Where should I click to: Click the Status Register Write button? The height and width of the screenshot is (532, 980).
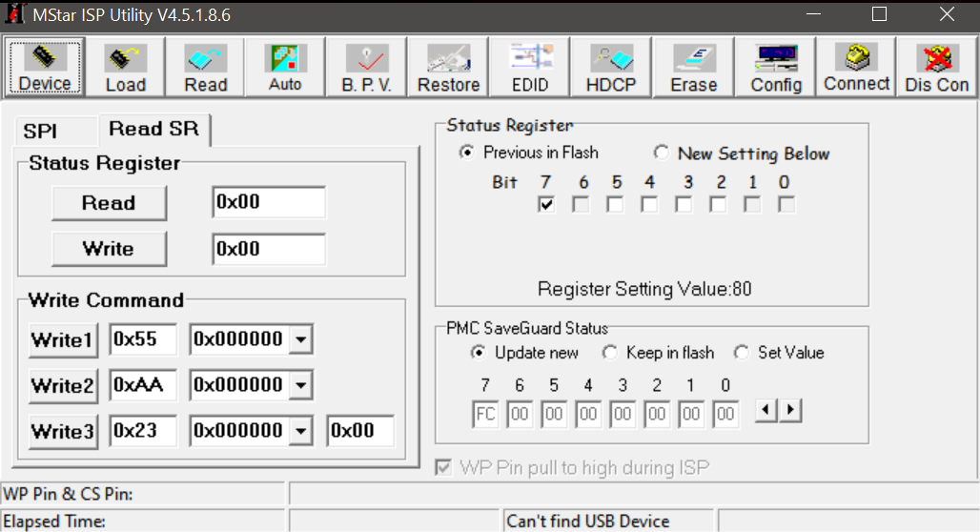tap(109, 249)
